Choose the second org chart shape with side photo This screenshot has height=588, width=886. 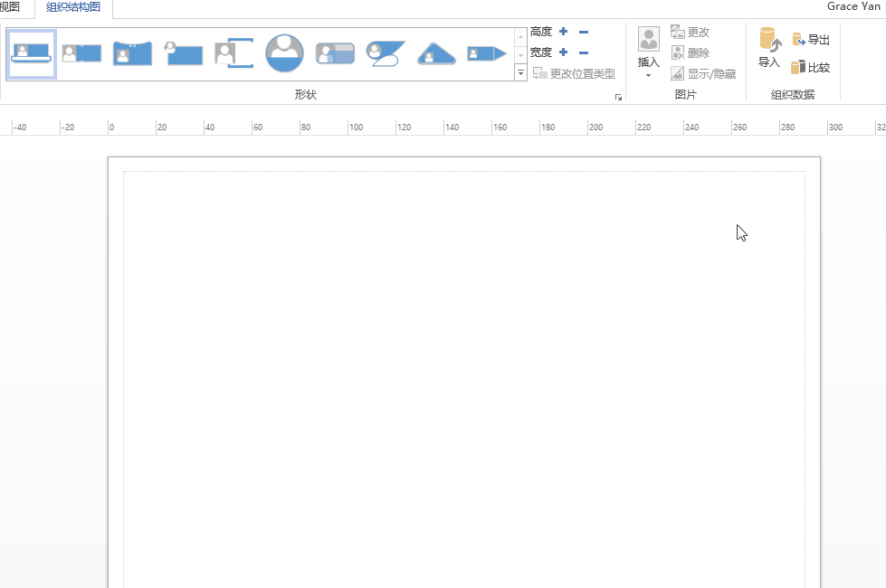(81, 53)
